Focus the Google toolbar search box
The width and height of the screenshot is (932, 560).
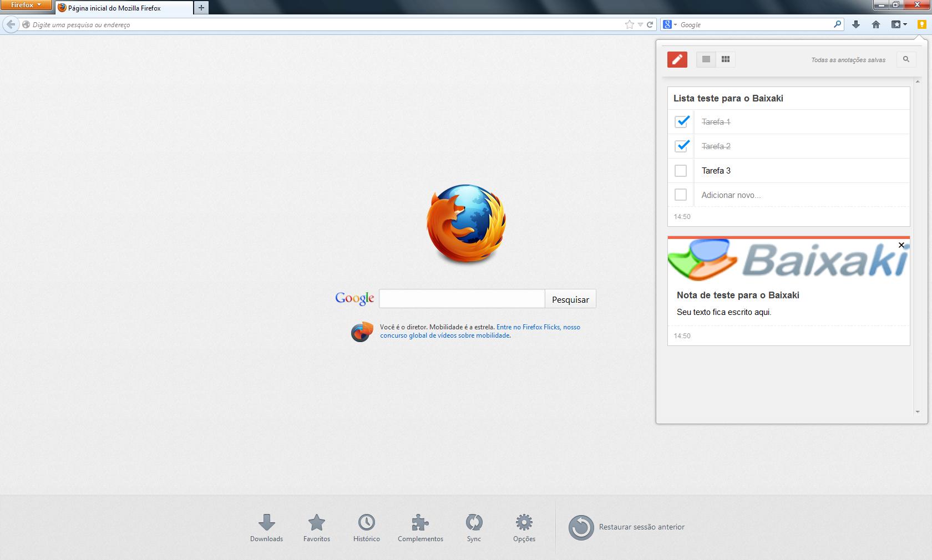point(754,24)
